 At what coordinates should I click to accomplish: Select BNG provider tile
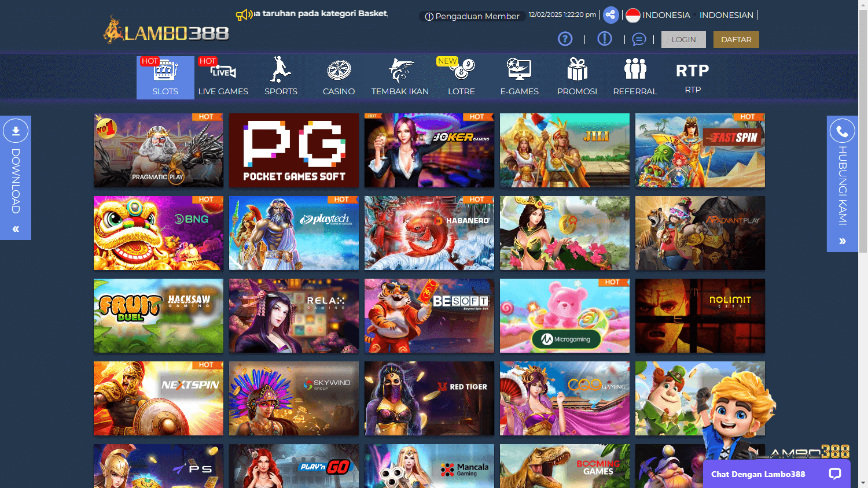click(159, 233)
